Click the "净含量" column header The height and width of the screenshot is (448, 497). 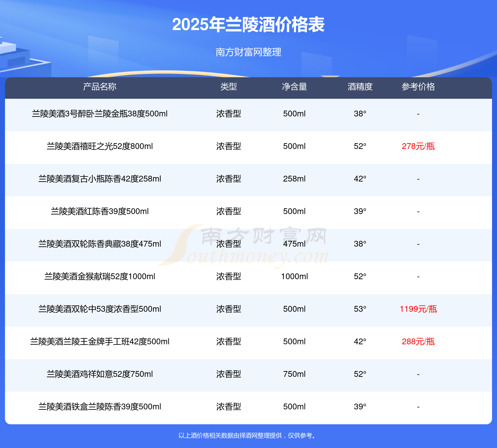click(294, 87)
